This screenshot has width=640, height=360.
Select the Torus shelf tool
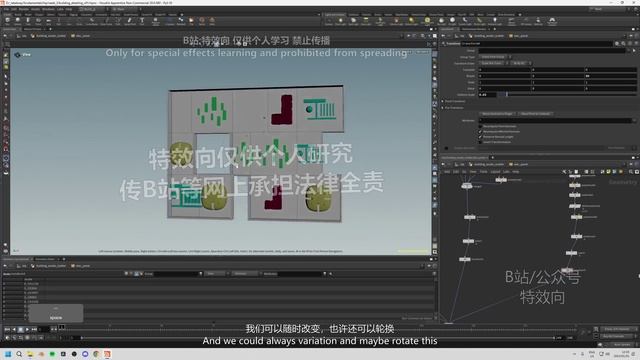pos(38,20)
